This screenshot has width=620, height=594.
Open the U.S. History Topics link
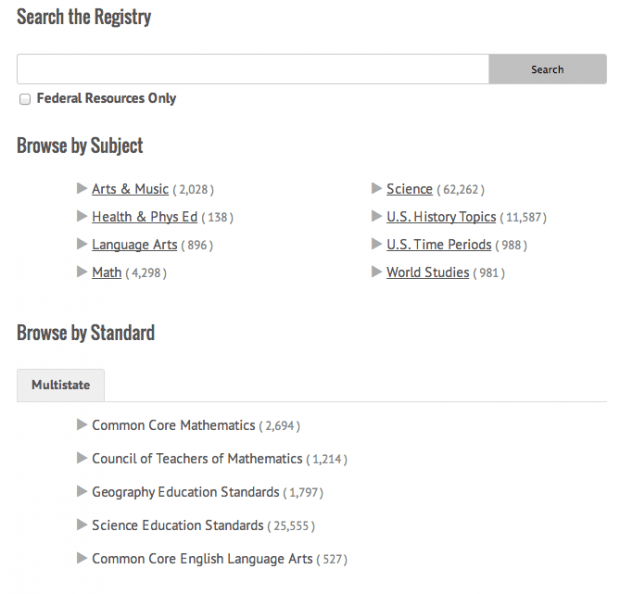(441, 217)
